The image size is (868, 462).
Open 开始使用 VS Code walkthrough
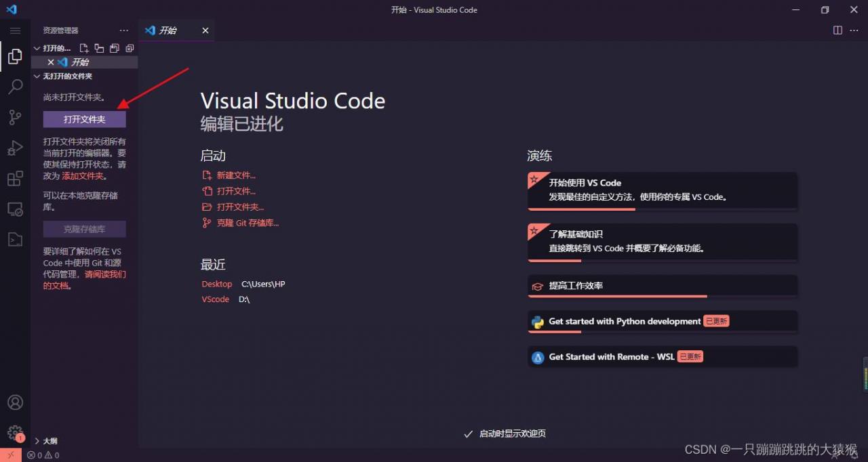[663, 190]
